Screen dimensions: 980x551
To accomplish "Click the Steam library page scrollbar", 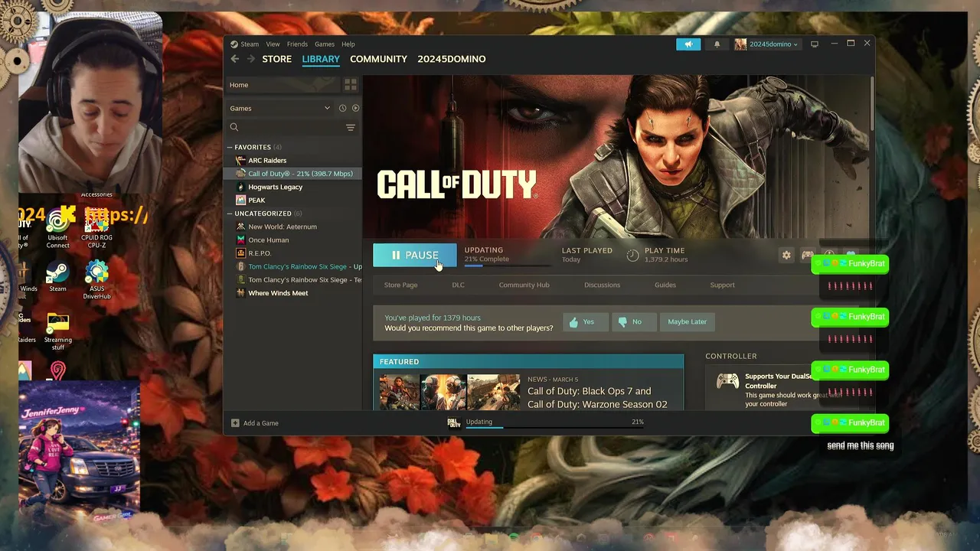I will (x=872, y=104).
